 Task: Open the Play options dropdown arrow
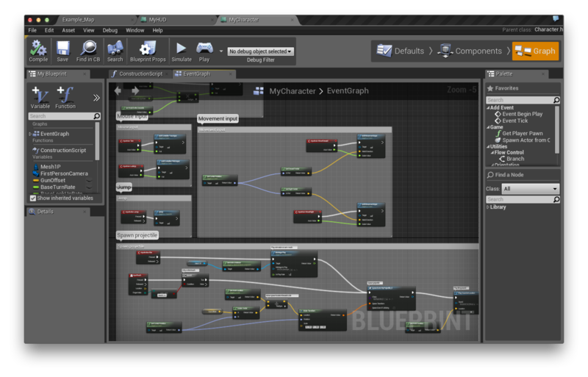click(221, 51)
